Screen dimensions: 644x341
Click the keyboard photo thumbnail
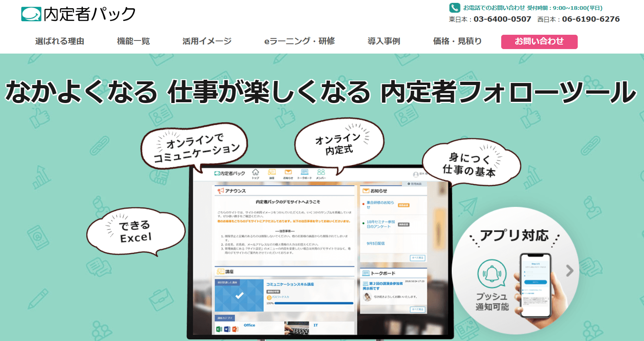pyautogui.click(x=297, y=328)
